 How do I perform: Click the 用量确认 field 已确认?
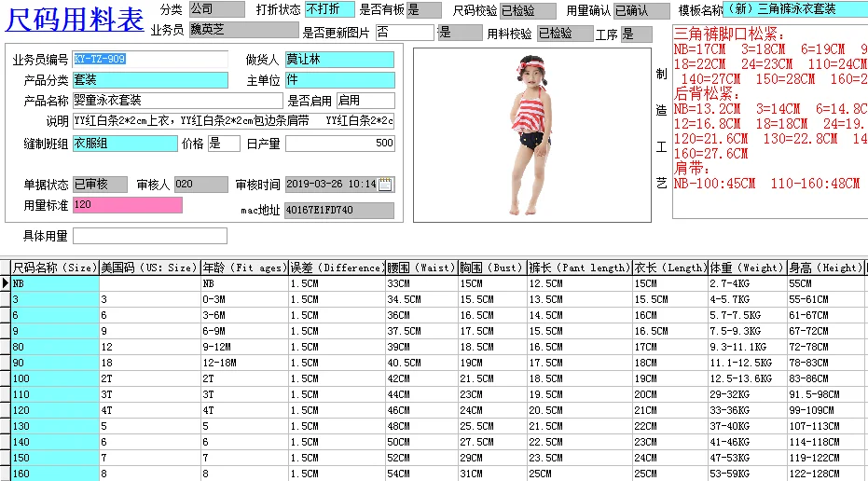click(641, 10)
